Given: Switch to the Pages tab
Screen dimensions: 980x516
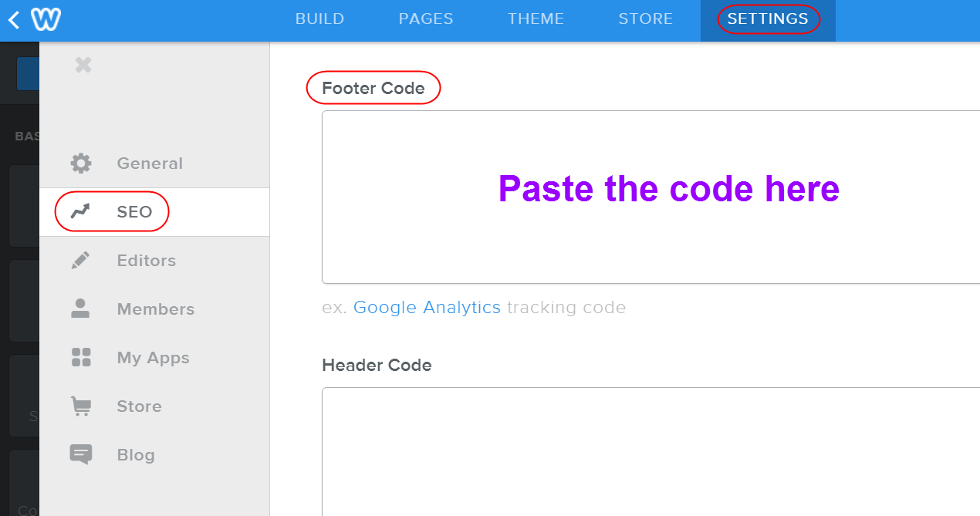Looking at the screenshot, I should [x=426, y=19].
